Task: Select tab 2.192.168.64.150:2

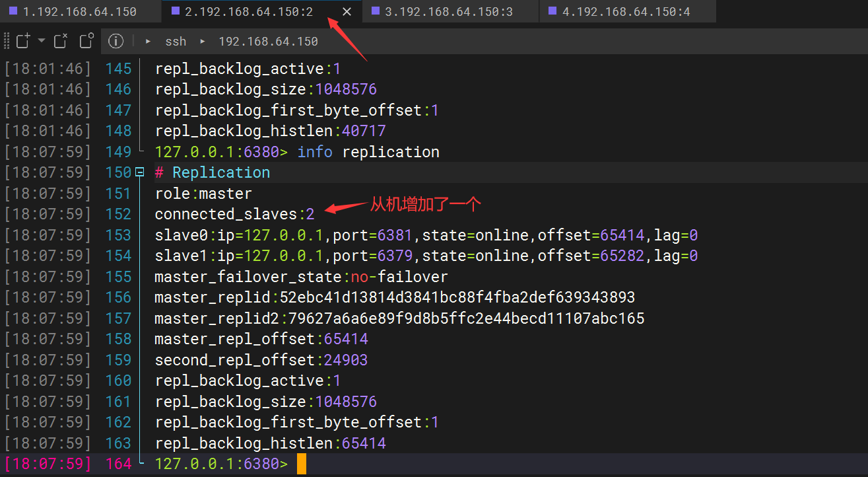Action: point(250,11)
